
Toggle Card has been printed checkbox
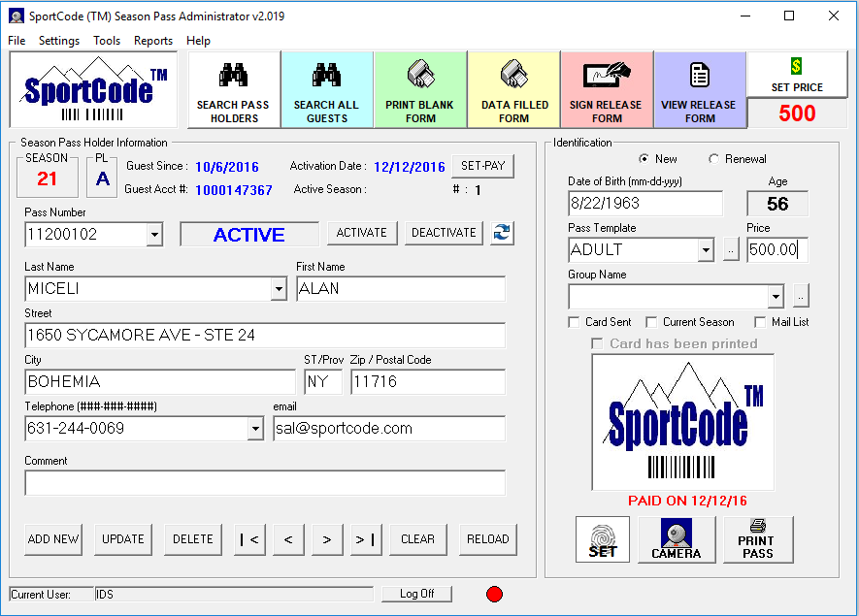597,343
